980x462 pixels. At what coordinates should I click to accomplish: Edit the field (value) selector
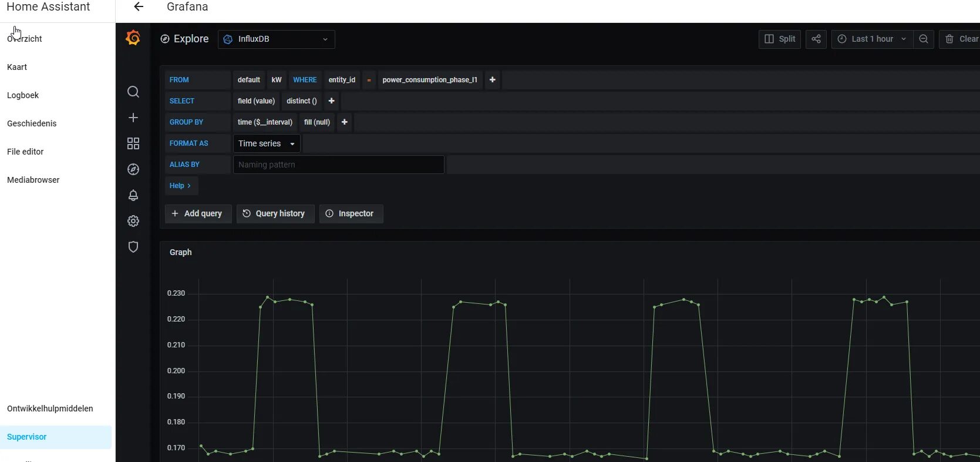point(256,101)
